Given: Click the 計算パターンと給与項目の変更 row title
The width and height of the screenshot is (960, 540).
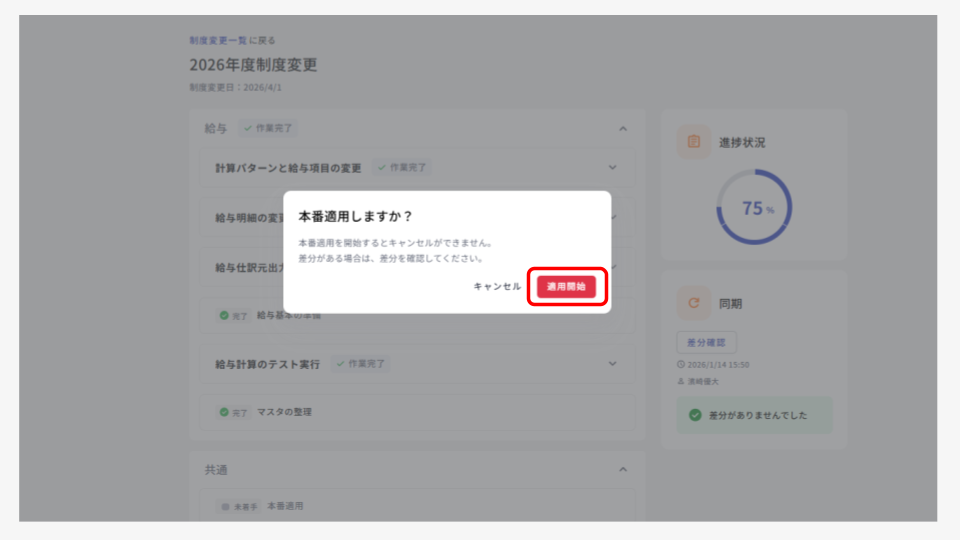Looking at the screenshot, I should (x=288, y=168).
